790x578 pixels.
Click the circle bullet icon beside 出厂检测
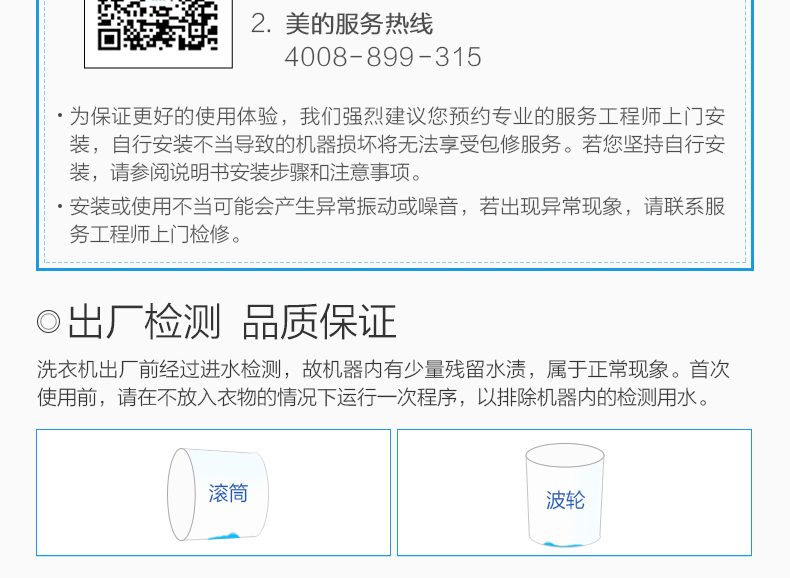[48, 322]
